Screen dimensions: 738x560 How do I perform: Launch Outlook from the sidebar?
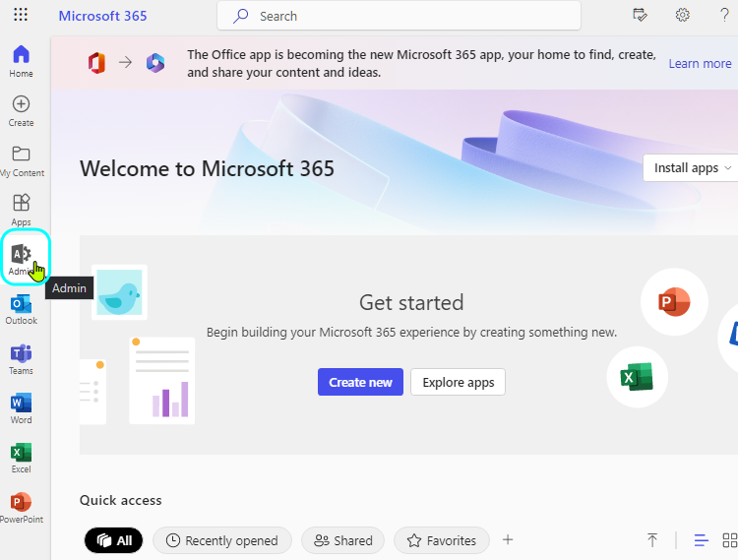click(22, 309)
